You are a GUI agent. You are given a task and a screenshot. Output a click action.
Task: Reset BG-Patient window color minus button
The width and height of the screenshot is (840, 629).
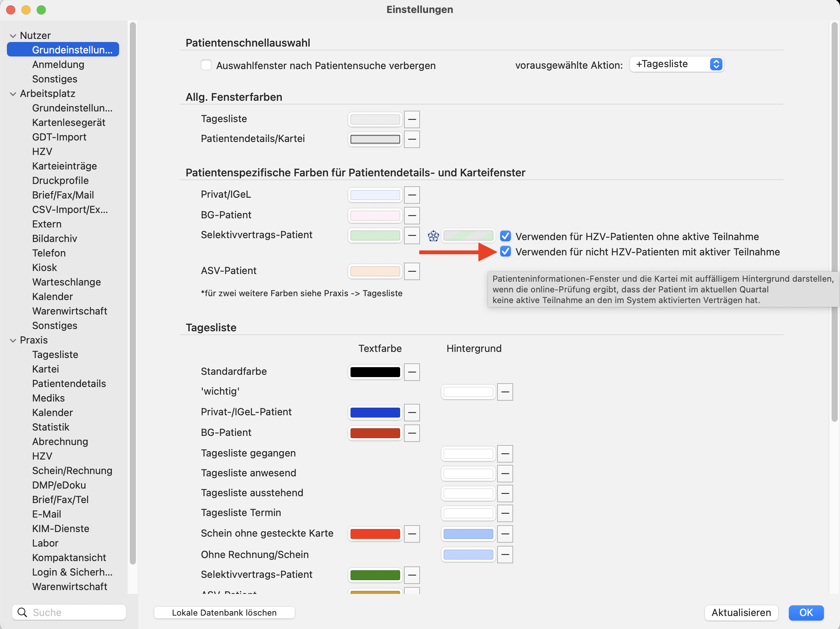pos(412,216)
